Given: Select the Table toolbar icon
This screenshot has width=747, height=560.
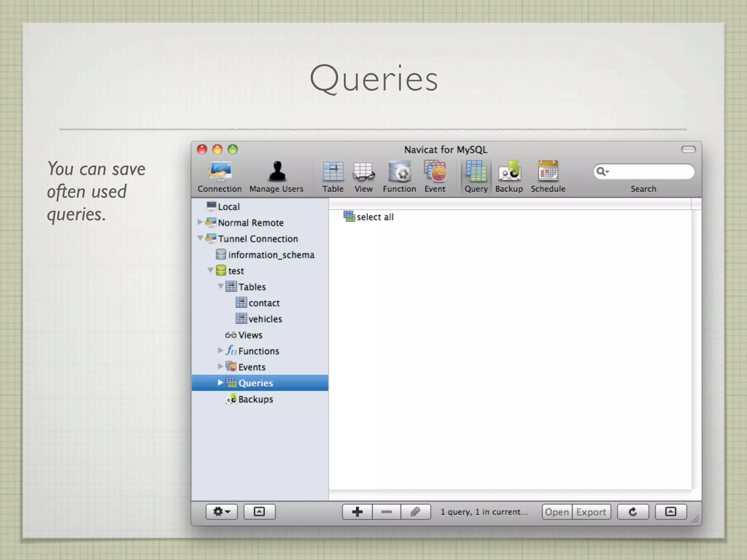Looking at the screenshot, I should pos(333,177).
